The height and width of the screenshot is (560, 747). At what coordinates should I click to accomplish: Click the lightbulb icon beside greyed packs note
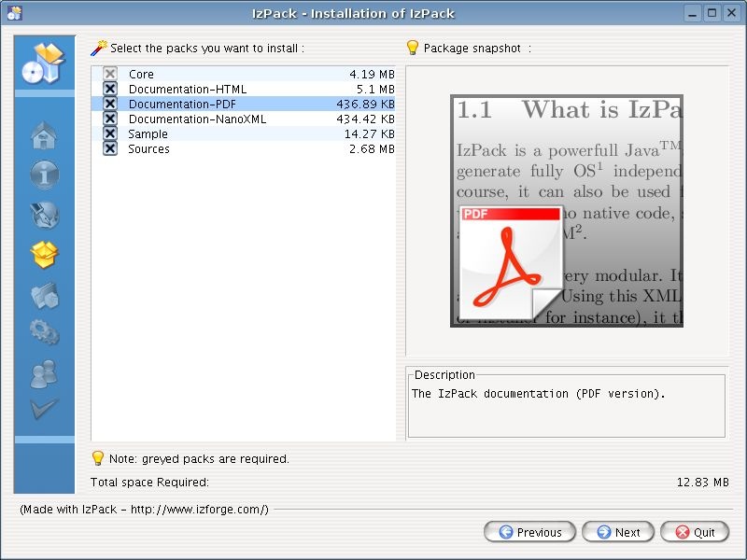tap(97, 458)
